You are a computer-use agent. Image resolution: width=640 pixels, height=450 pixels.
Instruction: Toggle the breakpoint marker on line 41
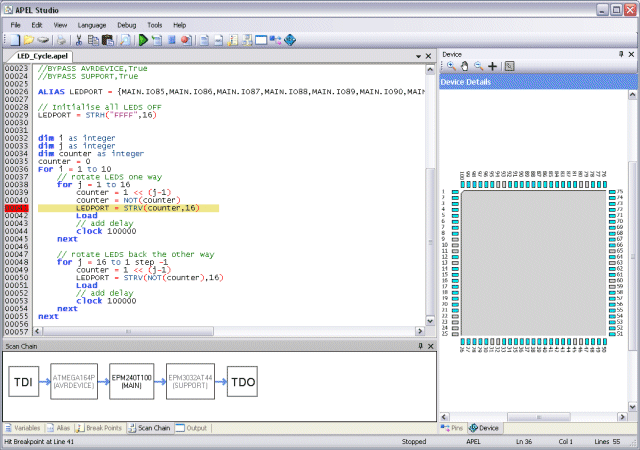[14, 208]
